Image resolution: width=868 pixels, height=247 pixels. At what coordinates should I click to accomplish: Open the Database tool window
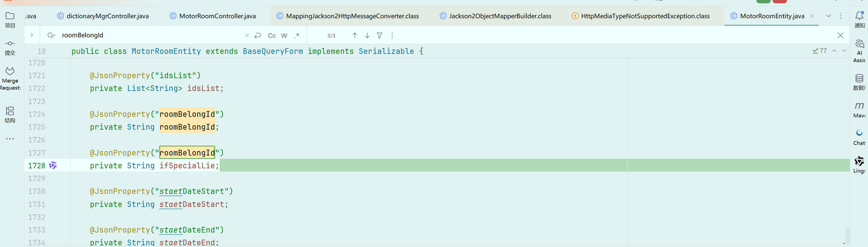(x=859, y=83)
